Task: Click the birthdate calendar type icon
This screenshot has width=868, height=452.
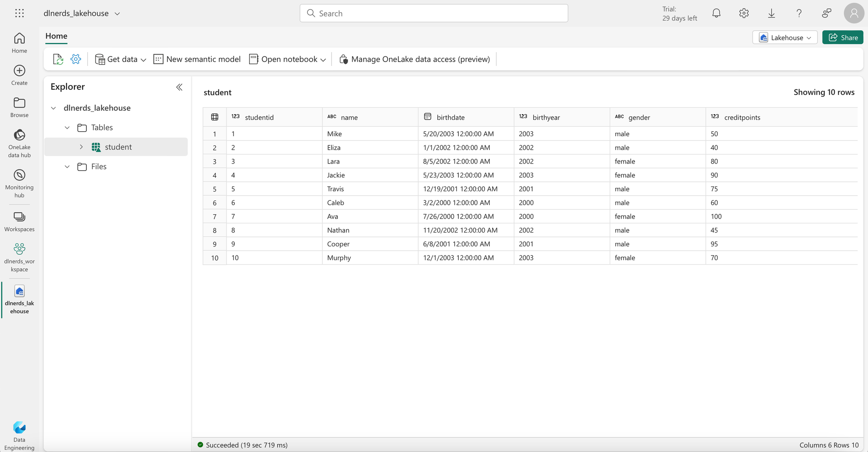Action: pyautogui.click(x=427, y=117)
